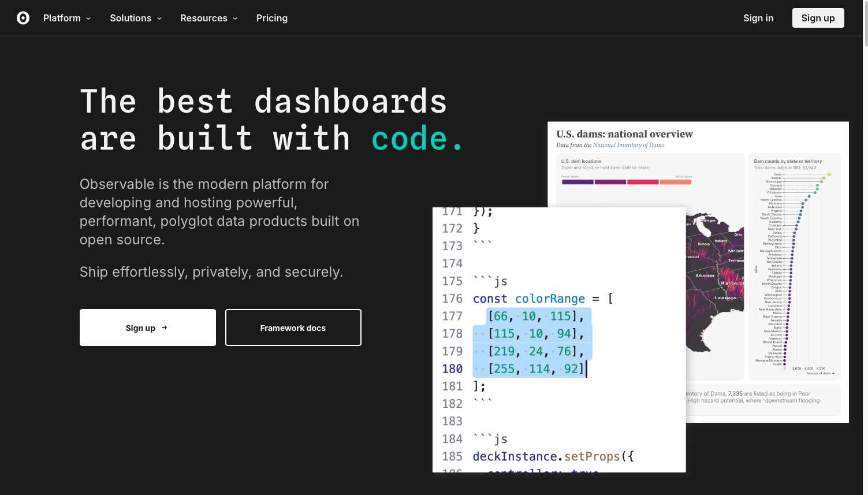Expand the Platform dropdown menu

click(67, 18)
